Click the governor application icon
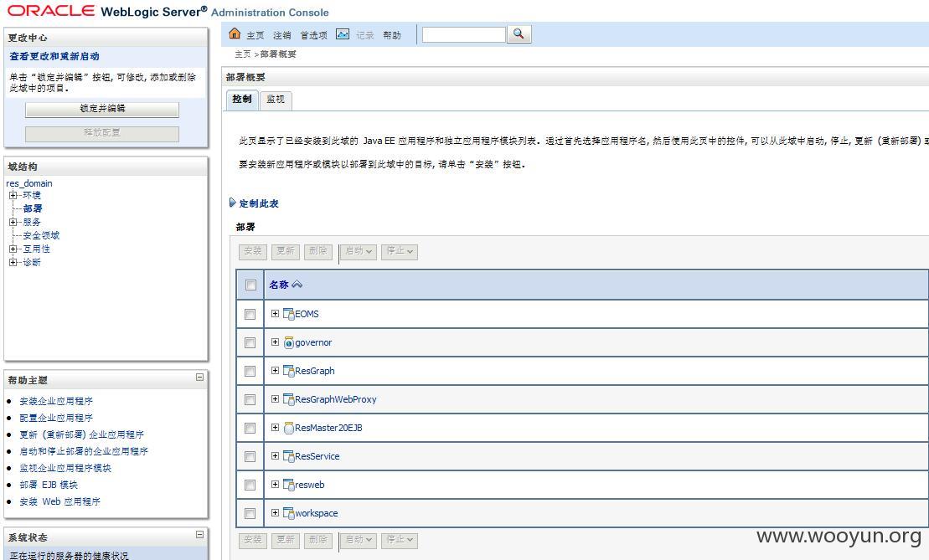Viewport: 929px width, 560px height. click(x=288, y=342)
